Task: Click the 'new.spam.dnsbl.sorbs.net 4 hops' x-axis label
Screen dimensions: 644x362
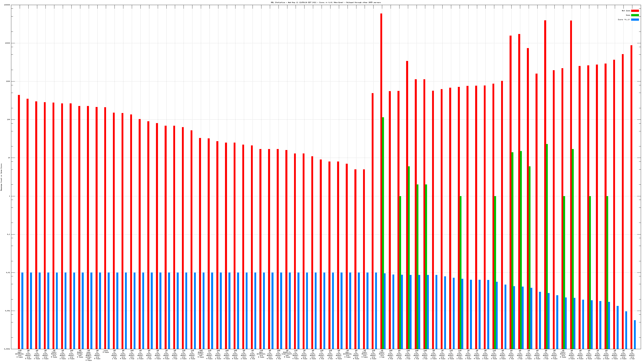Action: click(x=89, y=355)
